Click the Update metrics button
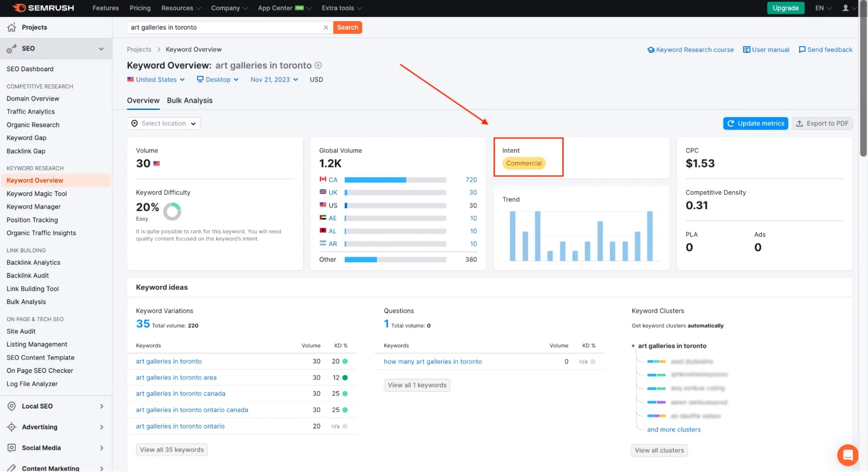 point(756,123)
